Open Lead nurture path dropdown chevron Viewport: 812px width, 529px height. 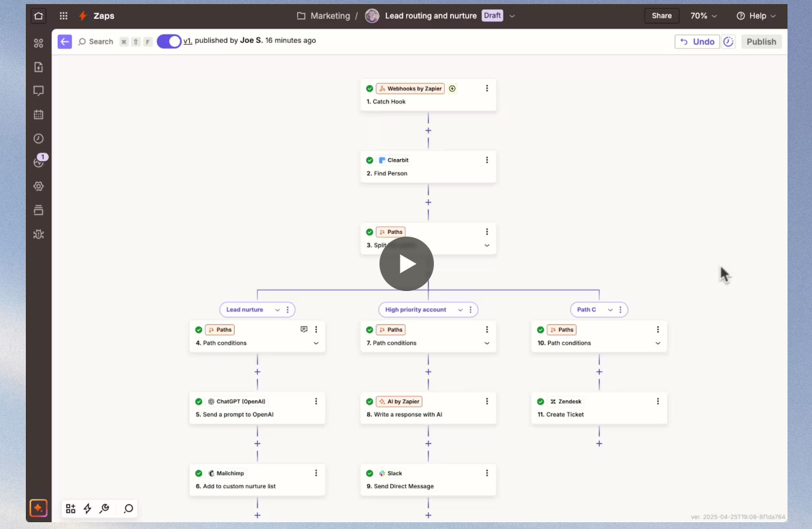277,309
